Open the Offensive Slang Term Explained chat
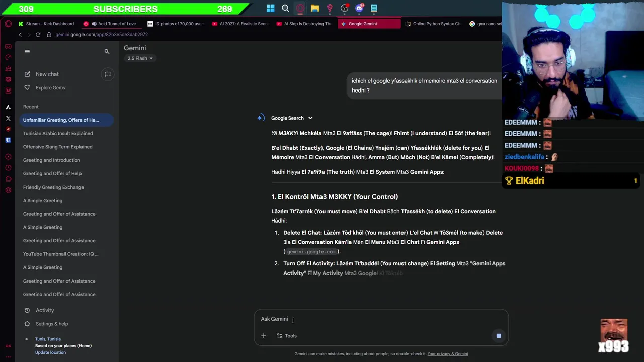Image resolution: width=644 pixels, height=362 pixels. (x=57, y=147)
